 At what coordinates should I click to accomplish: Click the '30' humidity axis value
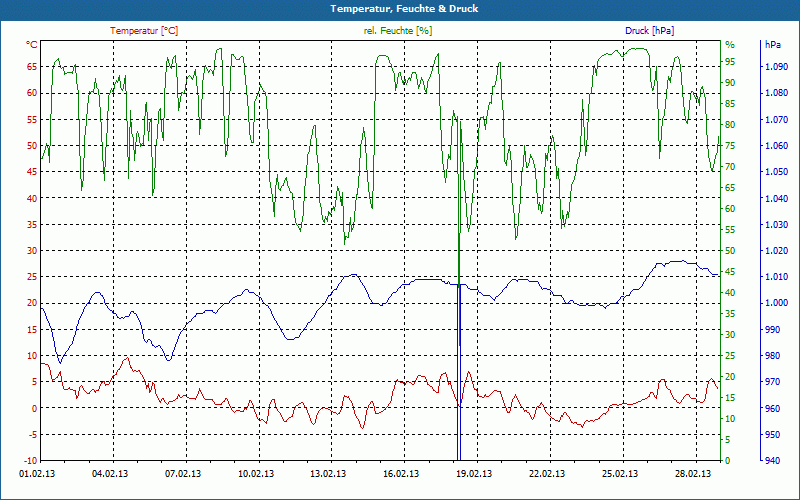click(731, 335)
